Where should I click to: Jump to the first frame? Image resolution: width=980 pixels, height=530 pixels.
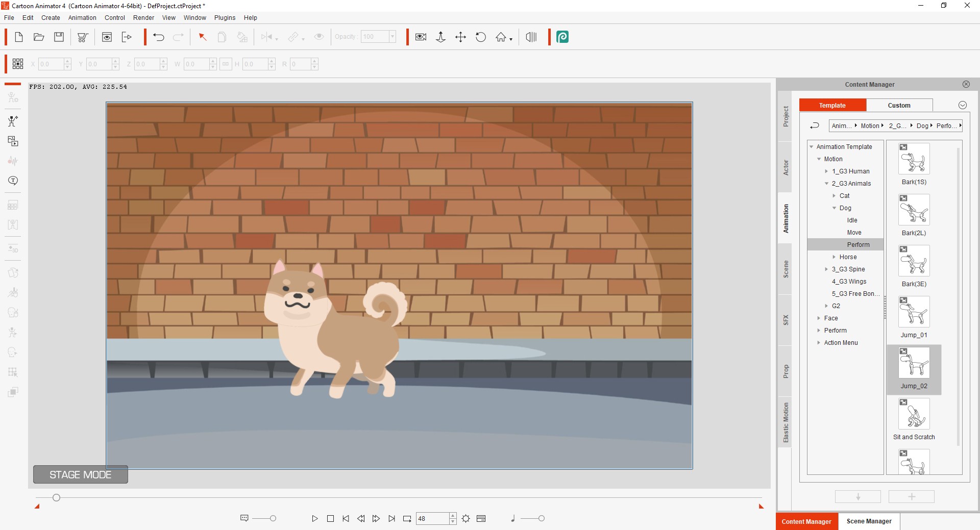pyautogui.click(x=346, y=518)
